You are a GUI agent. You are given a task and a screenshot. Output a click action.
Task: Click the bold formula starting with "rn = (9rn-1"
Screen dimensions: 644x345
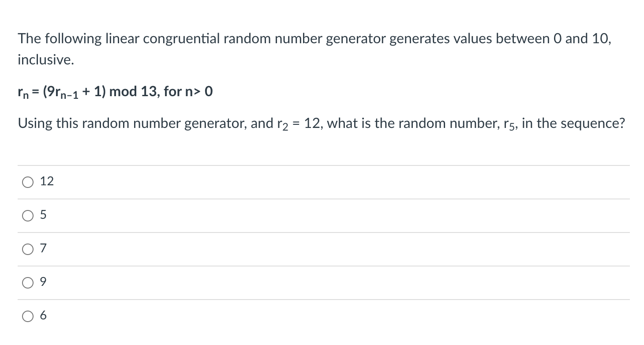116,92
